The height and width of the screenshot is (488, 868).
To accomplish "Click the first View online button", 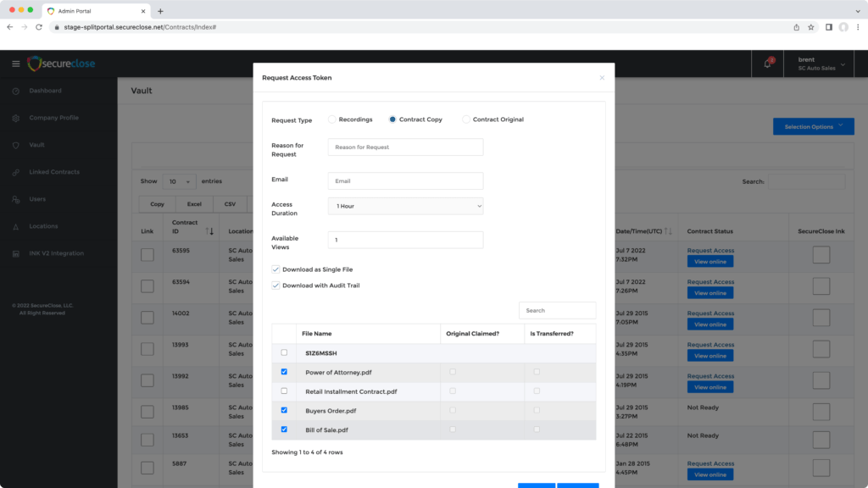I will click(x=709, y=262).
